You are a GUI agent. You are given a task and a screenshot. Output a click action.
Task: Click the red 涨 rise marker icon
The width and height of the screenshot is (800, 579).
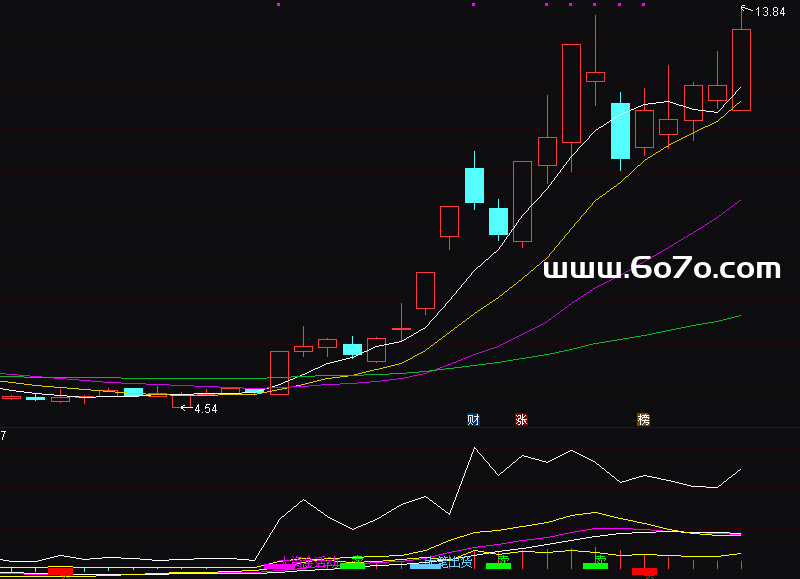coord(520,420)
